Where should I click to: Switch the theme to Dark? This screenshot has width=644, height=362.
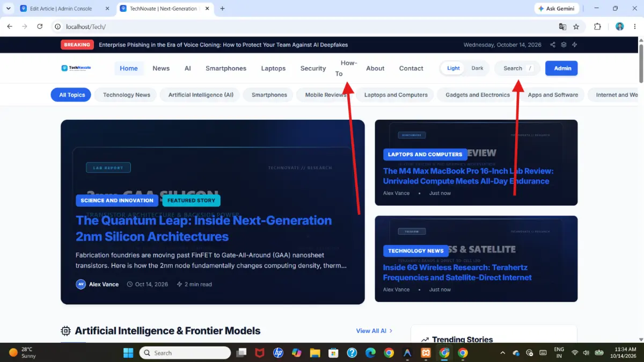click(477, 68)
